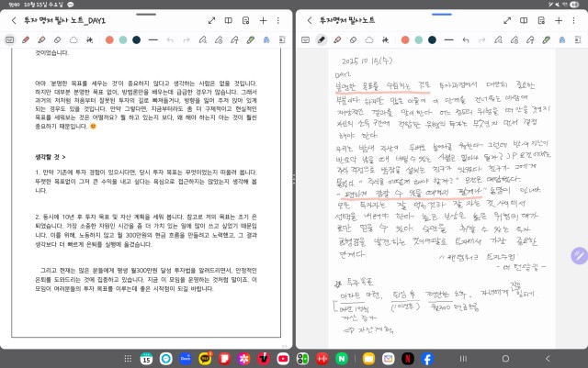Open KakaoTalk from the taskbar
The width and height of the screenshot is (588, 368).
tap(205, 359)
